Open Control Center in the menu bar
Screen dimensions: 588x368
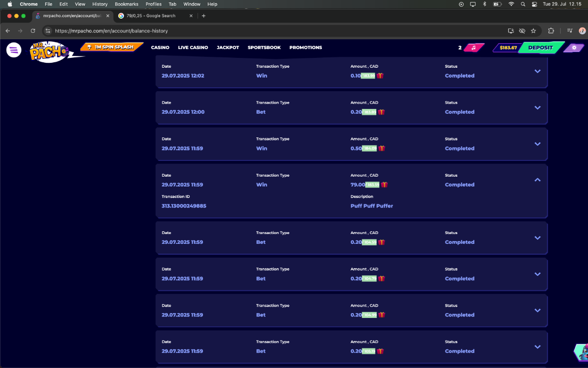(534, 4)
